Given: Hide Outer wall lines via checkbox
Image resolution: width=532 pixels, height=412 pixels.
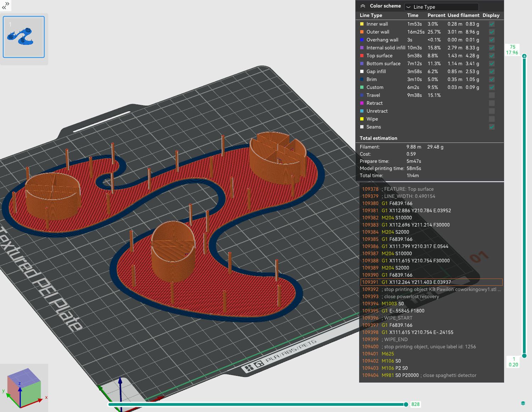Looking at the screenshot, I should tap(492, 32).
